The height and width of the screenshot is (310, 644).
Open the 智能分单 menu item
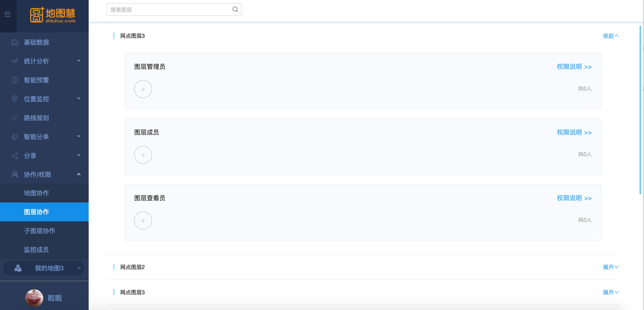tap(44, 137)
